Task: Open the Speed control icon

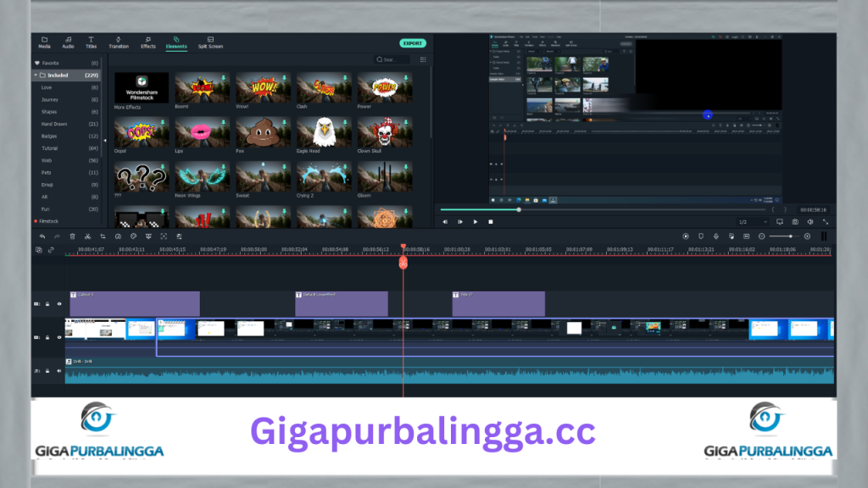Action: (118, 236)
